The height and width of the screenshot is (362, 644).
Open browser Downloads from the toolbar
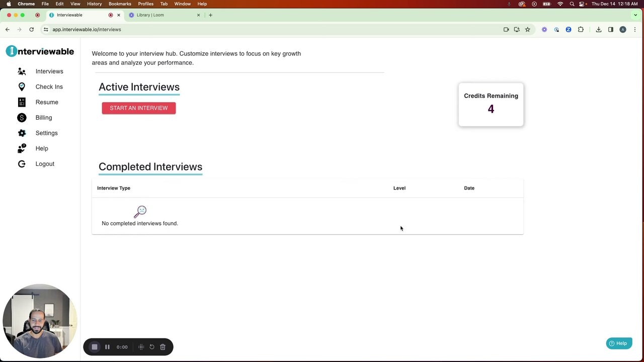(x=599, y=29)
